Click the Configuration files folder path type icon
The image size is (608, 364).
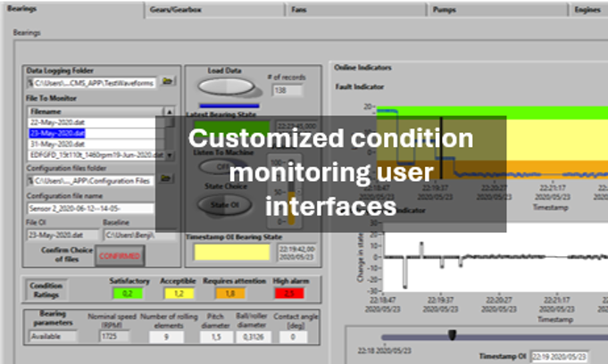[x=31, y=181]
